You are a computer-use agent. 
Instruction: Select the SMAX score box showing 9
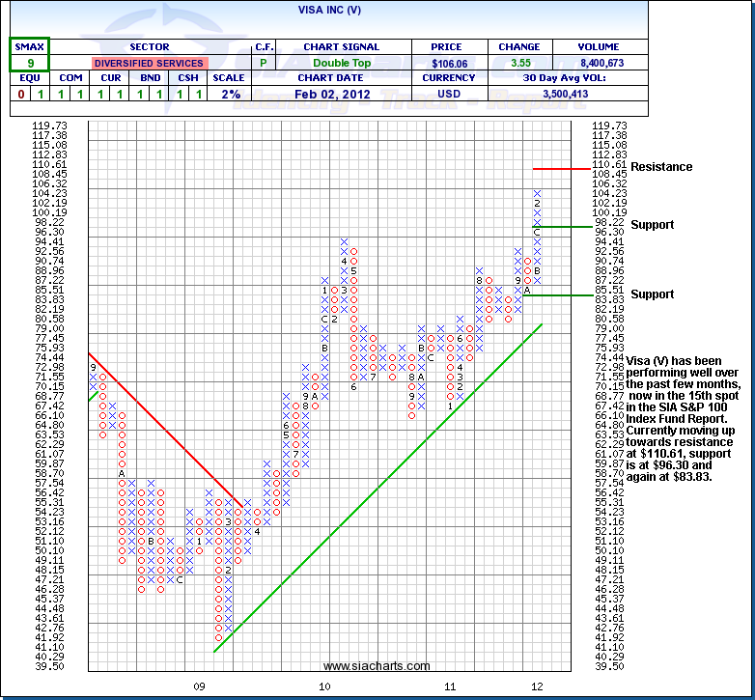(x=30, y=63)
